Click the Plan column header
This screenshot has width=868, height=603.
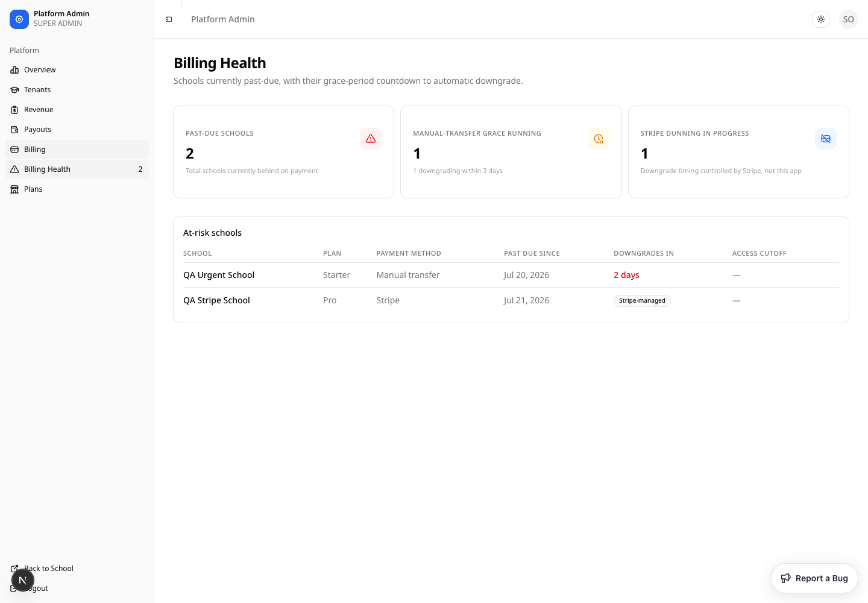[x=332, y=253]
